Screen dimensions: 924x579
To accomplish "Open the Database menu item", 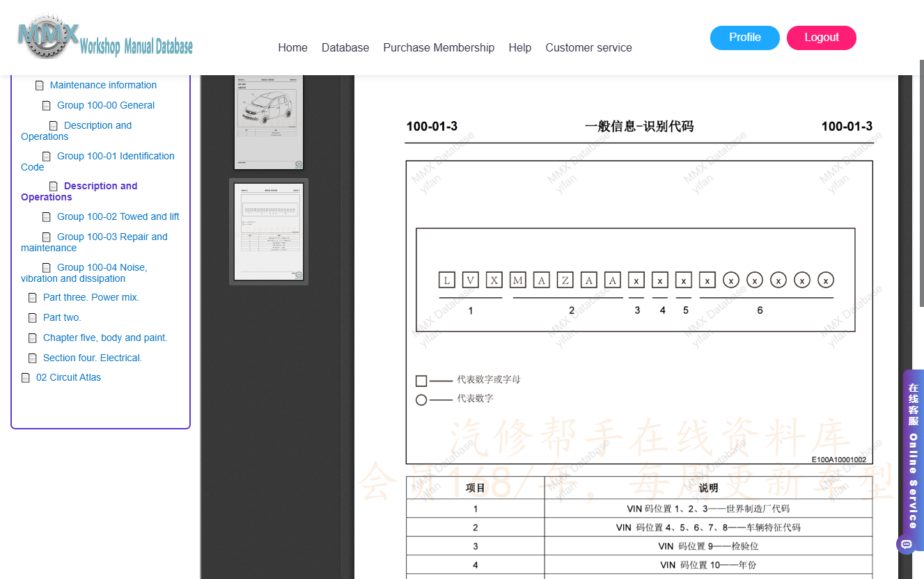I will (345, 47).
